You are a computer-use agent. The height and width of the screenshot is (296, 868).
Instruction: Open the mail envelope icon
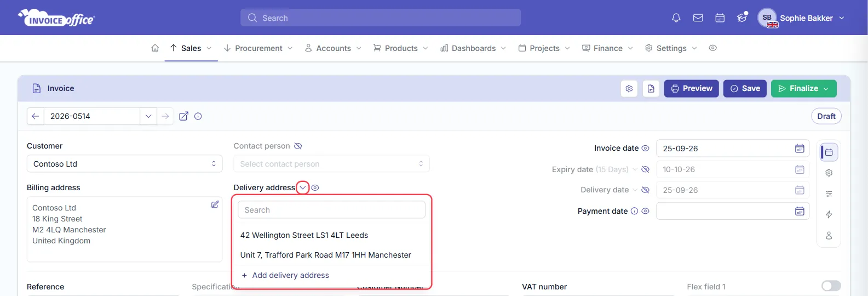click(698, 18)
